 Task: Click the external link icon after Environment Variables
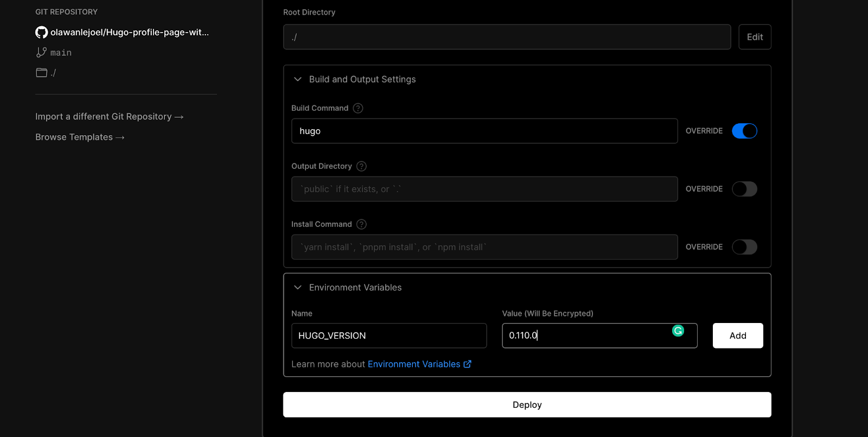coord(467,364)
